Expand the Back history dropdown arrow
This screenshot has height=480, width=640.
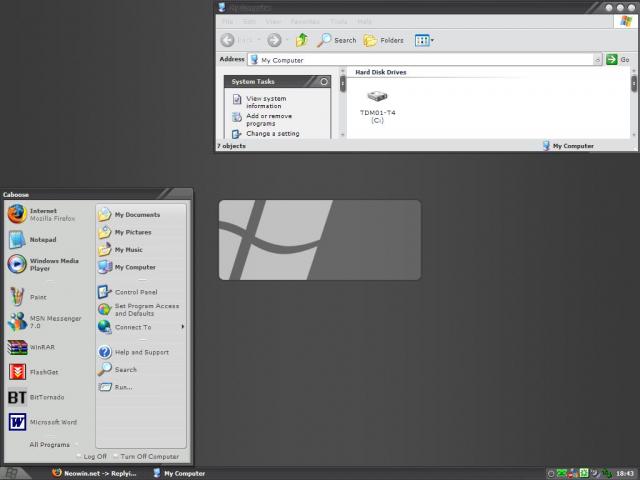(x=258, y=40)
